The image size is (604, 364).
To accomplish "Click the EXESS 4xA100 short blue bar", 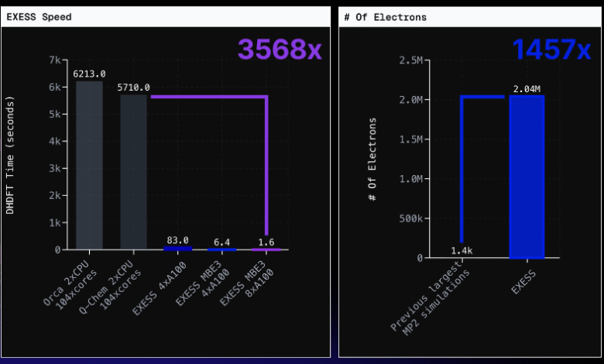I will [177, 248].
